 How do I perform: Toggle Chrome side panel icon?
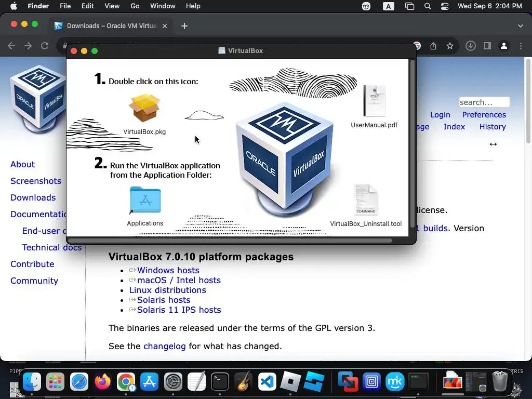click(x=487, y=46)
